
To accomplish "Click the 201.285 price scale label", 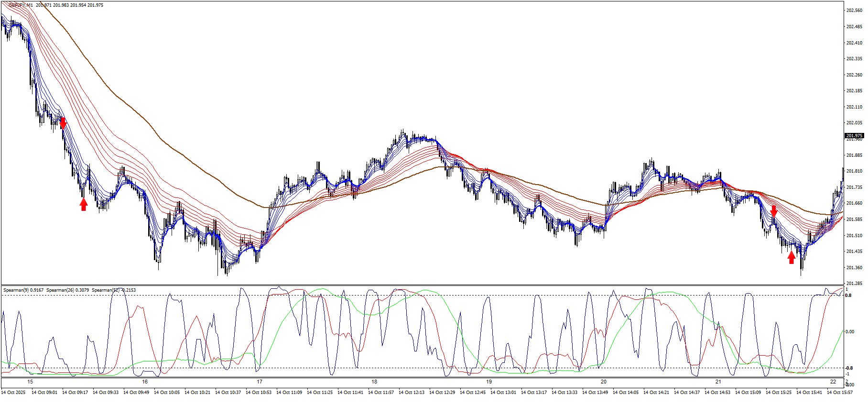I will (x=854, y=284).
